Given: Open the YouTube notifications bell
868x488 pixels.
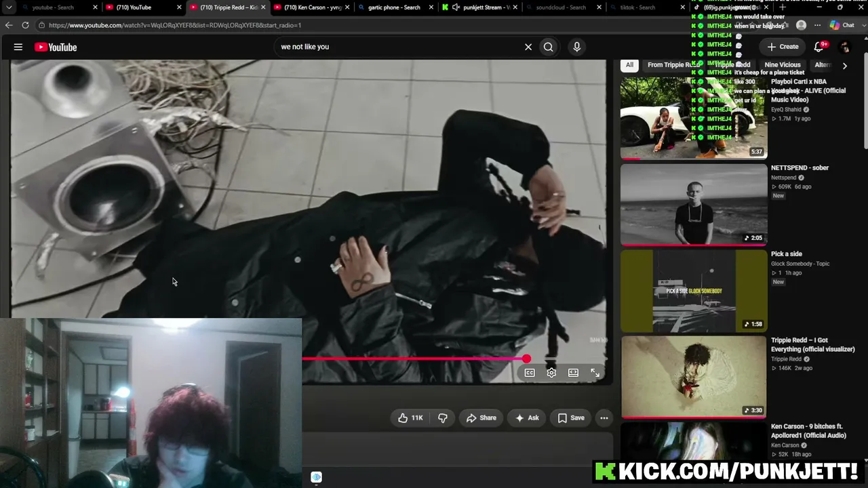Looking at the screenshot, I should coord(818,47).
